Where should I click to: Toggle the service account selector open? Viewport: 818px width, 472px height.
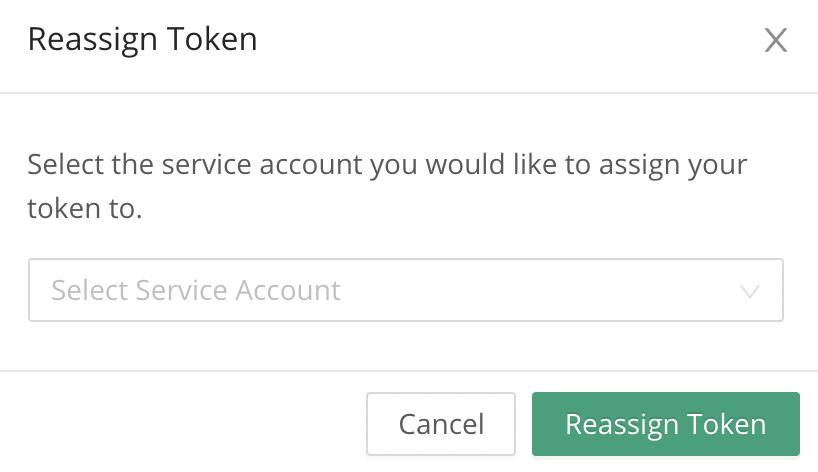pos(405,291)
